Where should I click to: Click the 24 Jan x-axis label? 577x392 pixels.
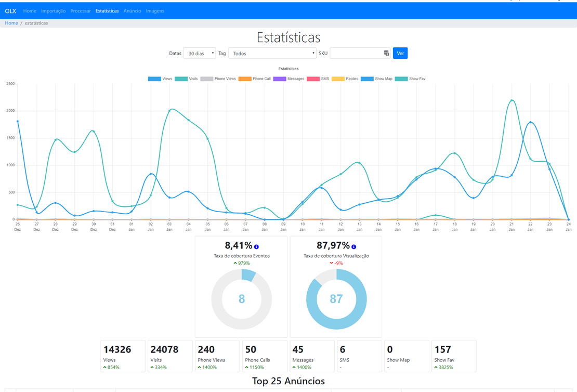tap(569, 227)
